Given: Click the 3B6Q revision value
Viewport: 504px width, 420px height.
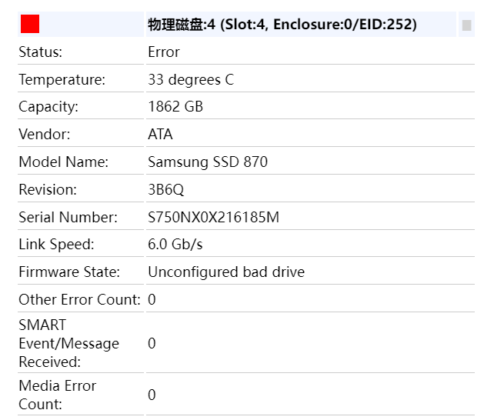Looking at the screenshot, I should click(x=166, y=189).
